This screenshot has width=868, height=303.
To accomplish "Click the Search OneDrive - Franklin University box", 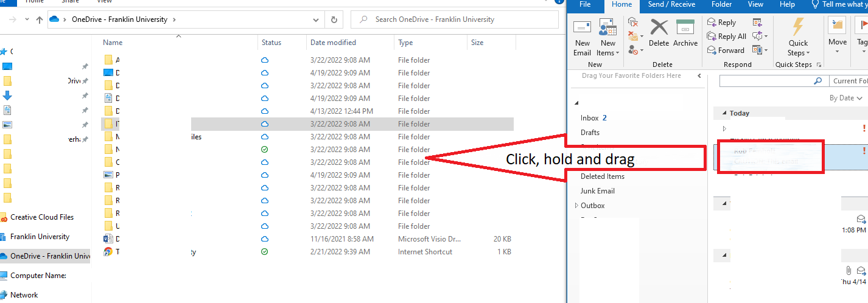I will [455, 19].
